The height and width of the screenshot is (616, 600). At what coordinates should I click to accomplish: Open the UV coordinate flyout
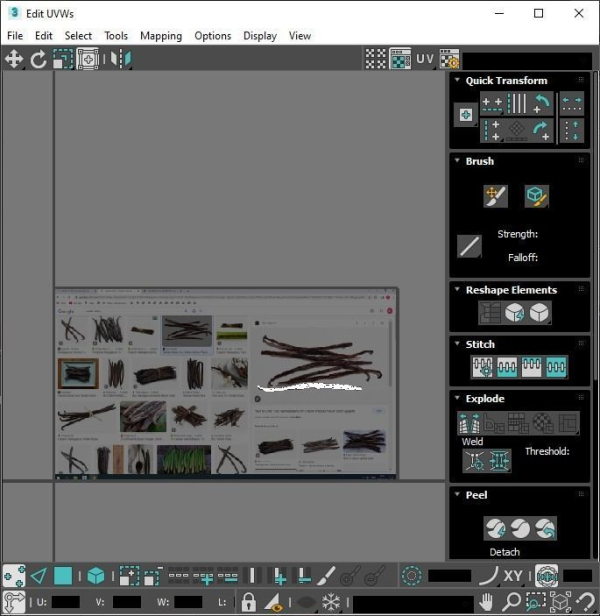[425, 59]
